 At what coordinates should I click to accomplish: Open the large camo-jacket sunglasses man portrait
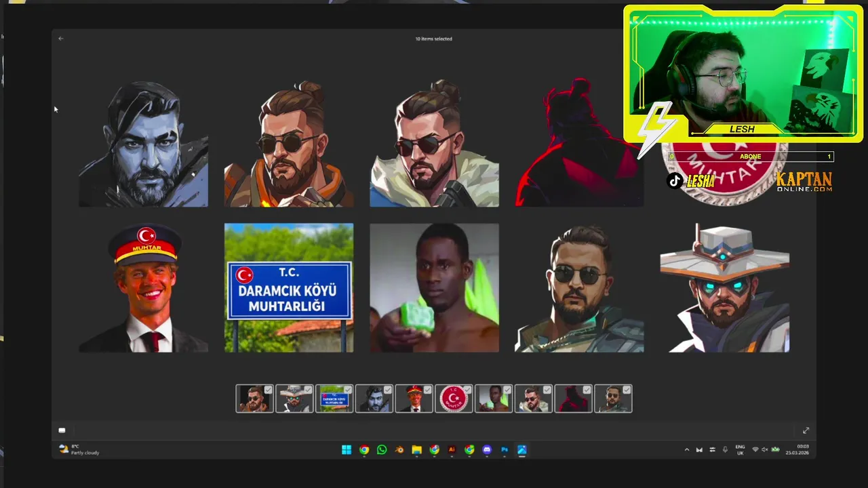tap(579, 288)
